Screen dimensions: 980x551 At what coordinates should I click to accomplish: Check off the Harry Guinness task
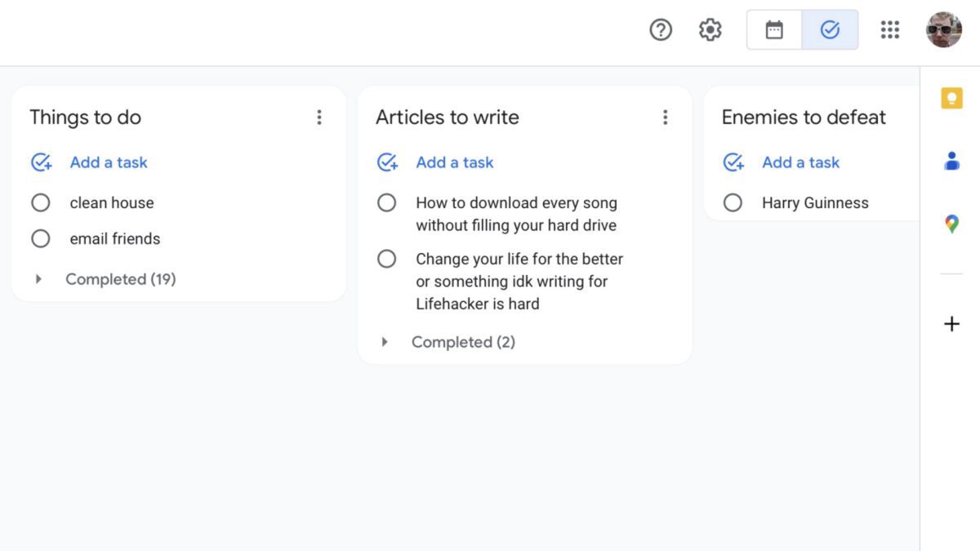(x=733, y=202)
